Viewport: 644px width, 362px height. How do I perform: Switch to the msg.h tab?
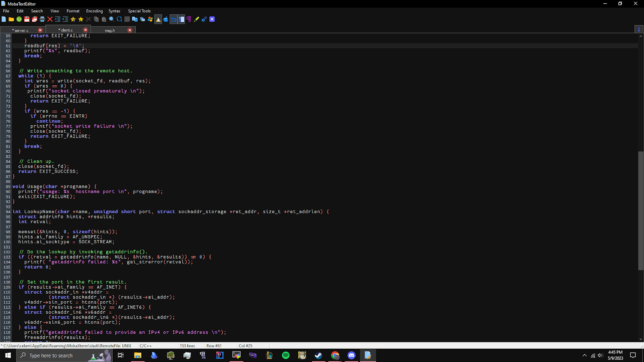pyautogui.click(x=109, y=30)
